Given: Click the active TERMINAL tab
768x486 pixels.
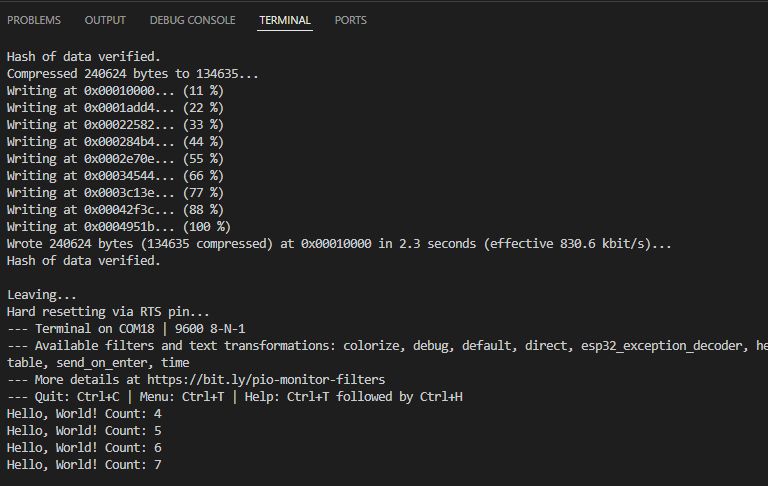Looking at the screenshot, I should [x=285, y=20].
